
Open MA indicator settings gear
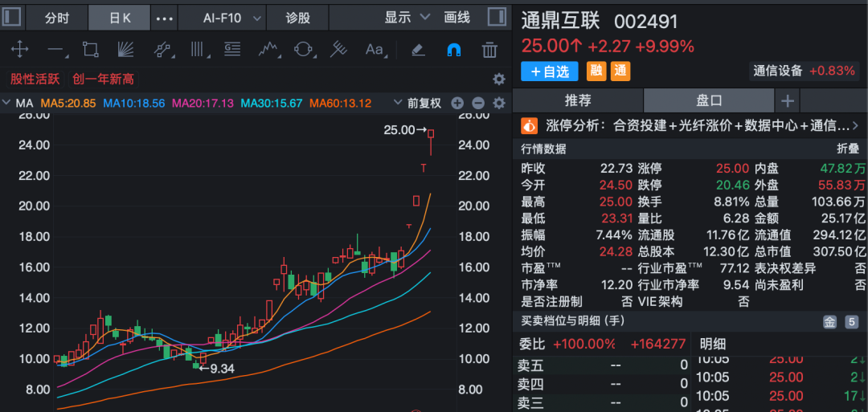tap(499, 103)
